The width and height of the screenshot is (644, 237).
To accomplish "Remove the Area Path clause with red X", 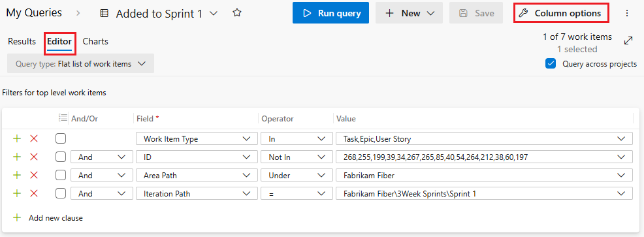I will click(x=34, y=176).
